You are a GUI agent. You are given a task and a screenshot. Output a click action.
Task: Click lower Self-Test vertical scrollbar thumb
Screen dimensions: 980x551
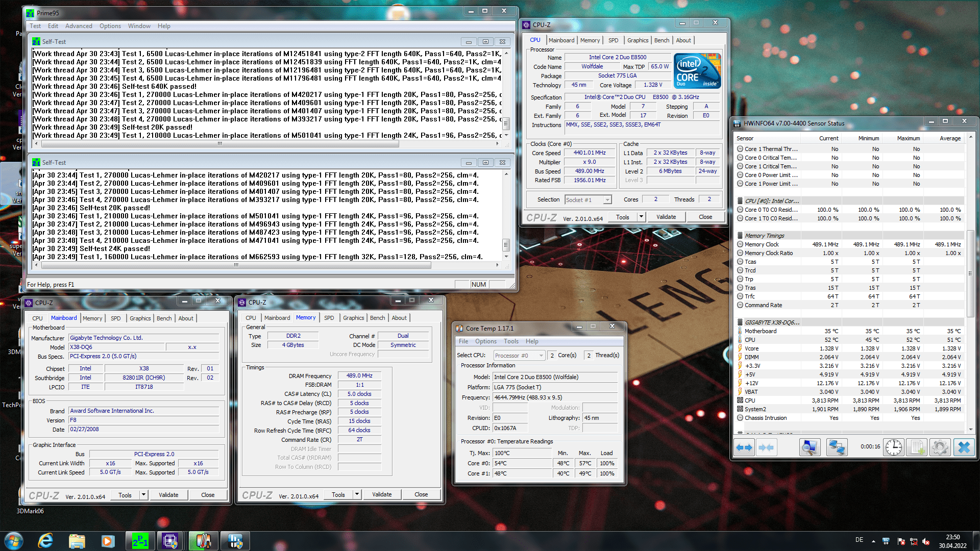pyautogui.click(x=506, y=245)
